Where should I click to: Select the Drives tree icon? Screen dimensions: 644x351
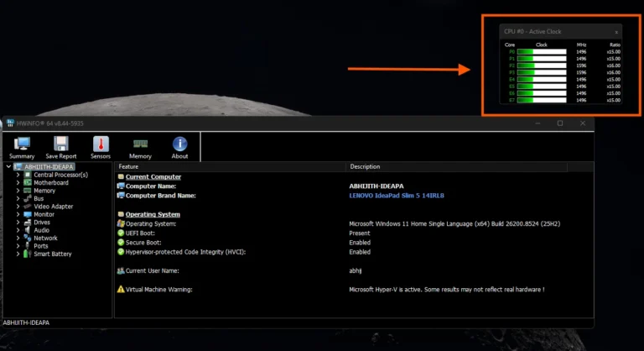(x=28, y=223)
